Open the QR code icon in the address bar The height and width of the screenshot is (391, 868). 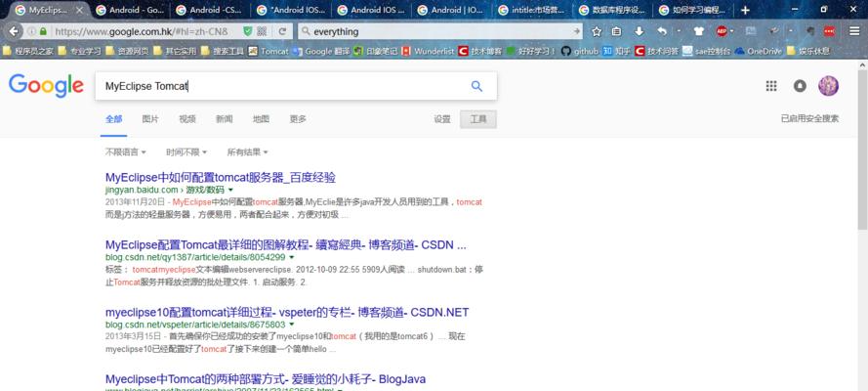point(262,31)
